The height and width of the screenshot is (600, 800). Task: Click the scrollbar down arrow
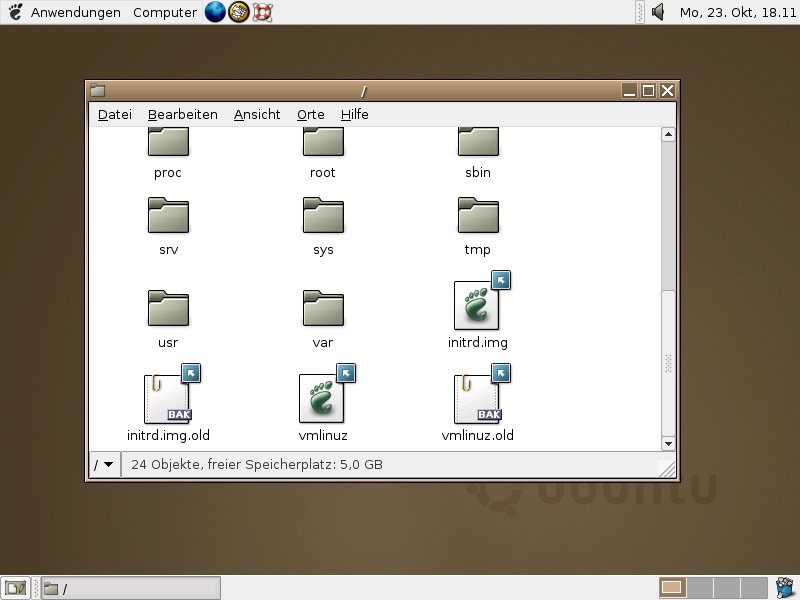tap(668, 442)
